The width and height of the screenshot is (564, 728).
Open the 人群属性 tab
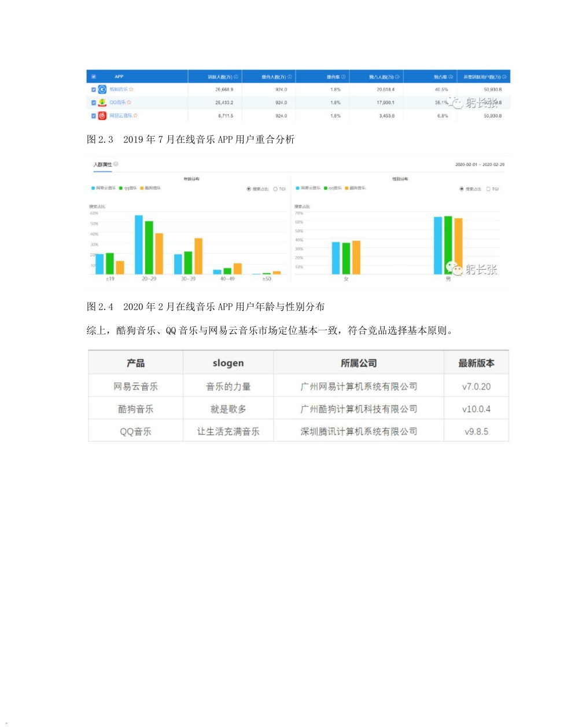[102, 165]
